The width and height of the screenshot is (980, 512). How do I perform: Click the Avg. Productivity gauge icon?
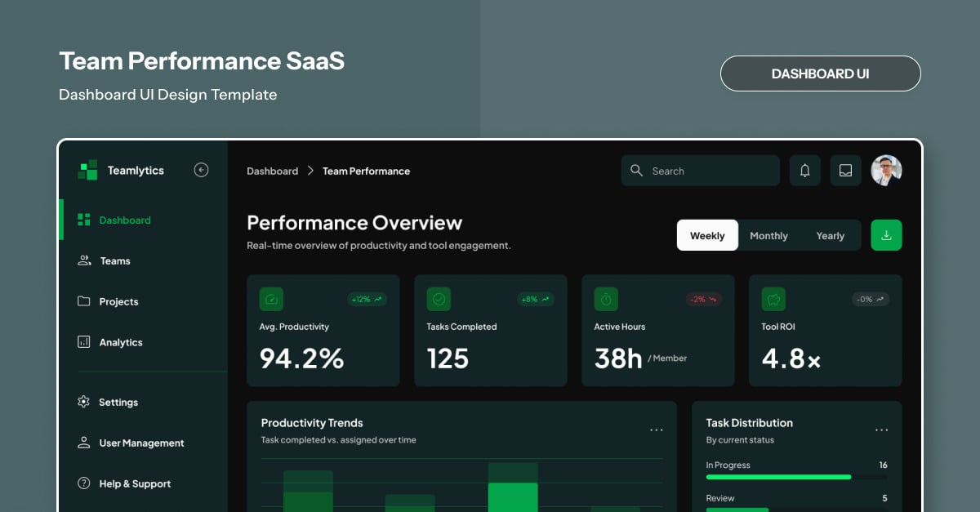coord(271,299)
